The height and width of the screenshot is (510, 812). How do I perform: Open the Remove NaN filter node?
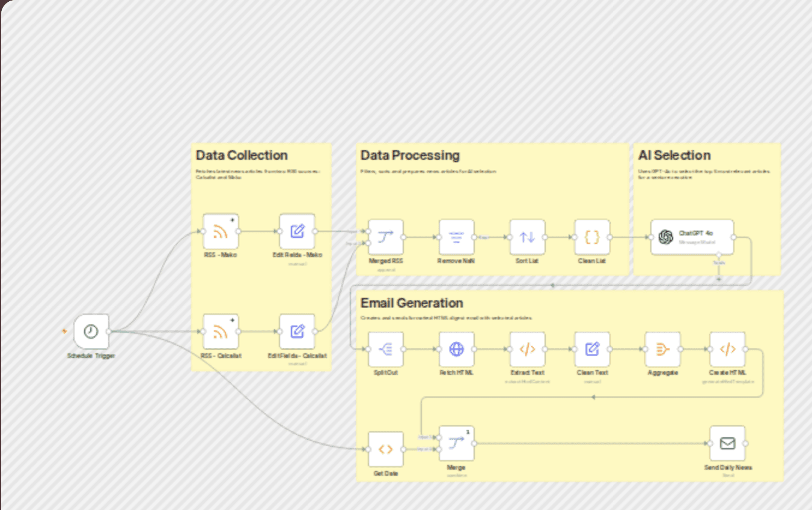(456, 237)
